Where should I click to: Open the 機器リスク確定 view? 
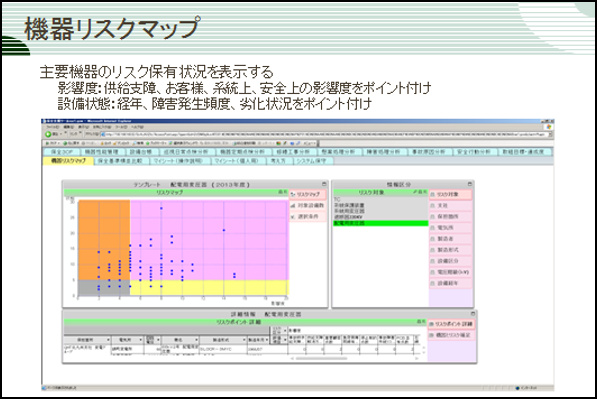(450, 335)
